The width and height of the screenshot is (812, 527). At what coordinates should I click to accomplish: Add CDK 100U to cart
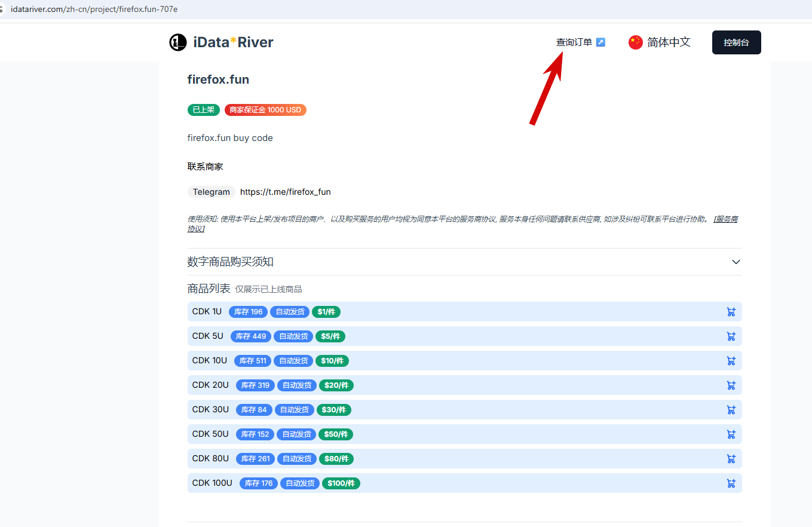coord(731,483)
